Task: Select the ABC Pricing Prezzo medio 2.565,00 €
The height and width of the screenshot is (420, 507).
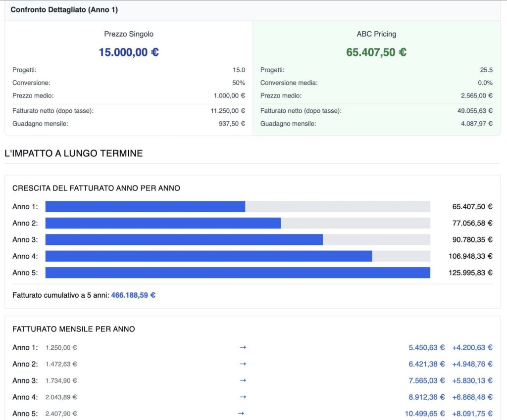Action: [x=477, y=95]
